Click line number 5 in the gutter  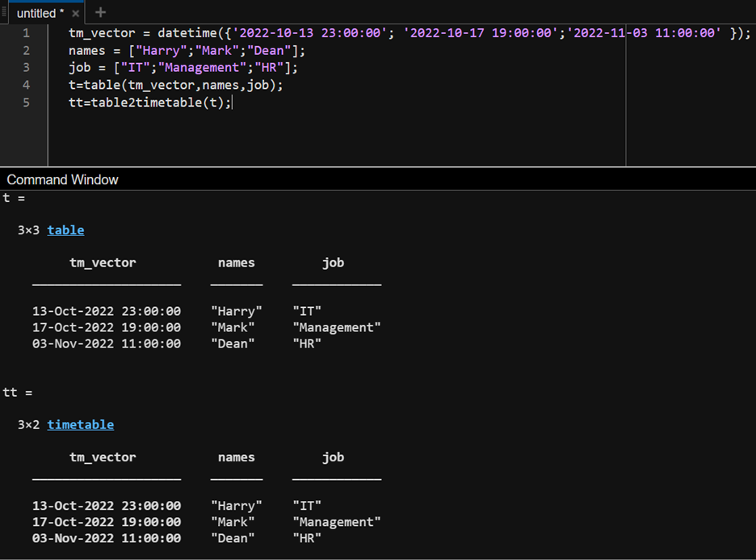pos(26,103)
